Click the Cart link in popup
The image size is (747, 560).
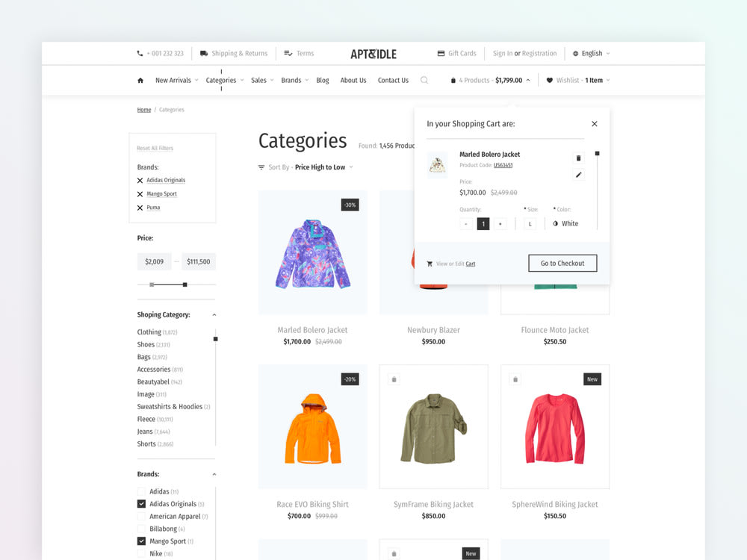470,264
